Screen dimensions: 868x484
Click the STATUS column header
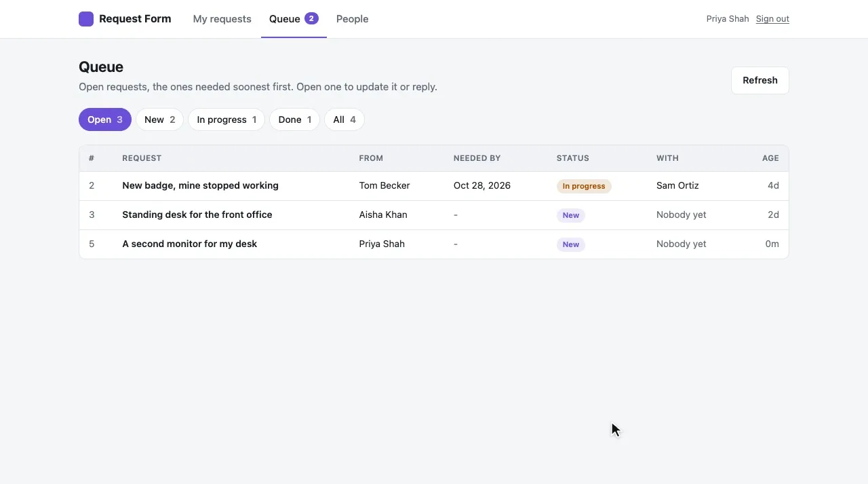(x=573, y=158)
